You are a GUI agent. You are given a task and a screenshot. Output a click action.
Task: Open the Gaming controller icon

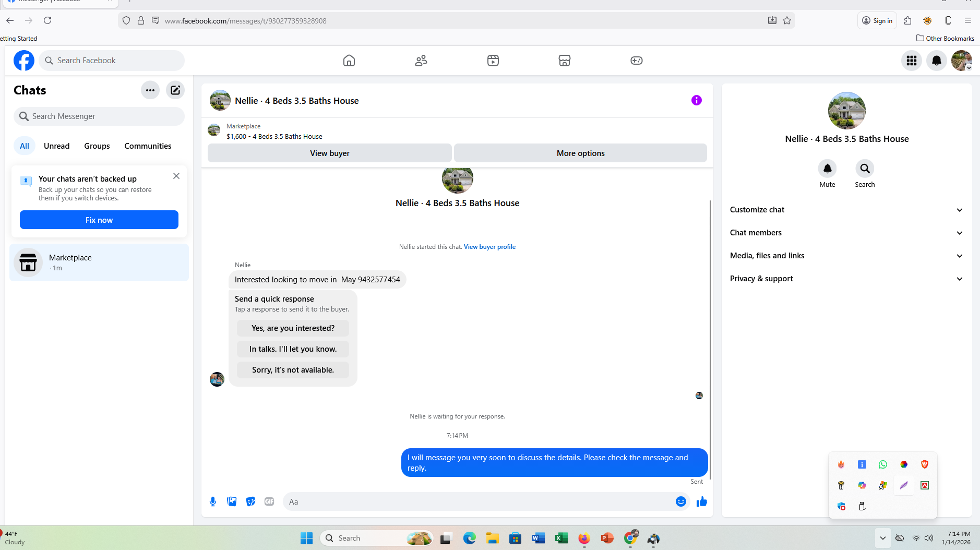pos(637,61)
